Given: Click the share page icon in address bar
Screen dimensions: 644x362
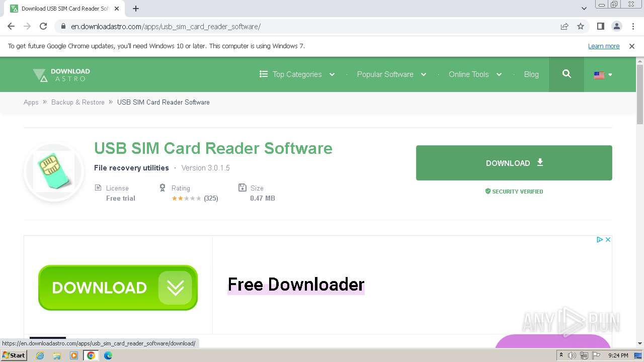Looking at the screenshot, I should point(565,26).
